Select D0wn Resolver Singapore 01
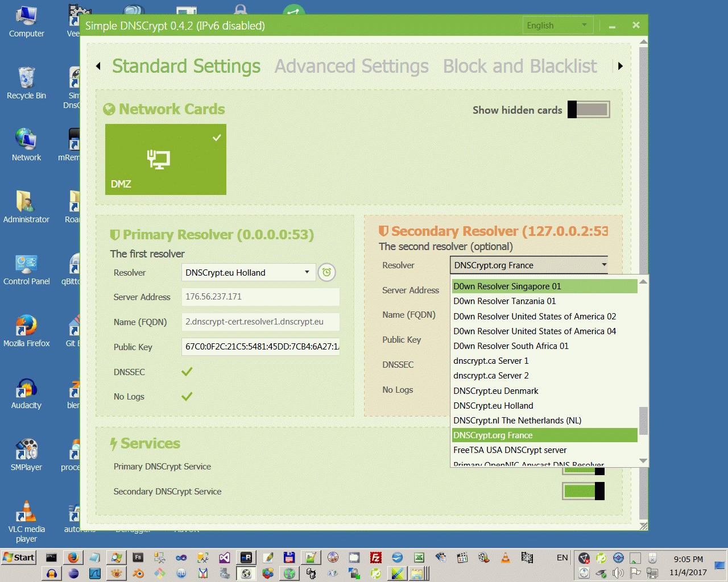728x582 pixels. pos(544,286)
